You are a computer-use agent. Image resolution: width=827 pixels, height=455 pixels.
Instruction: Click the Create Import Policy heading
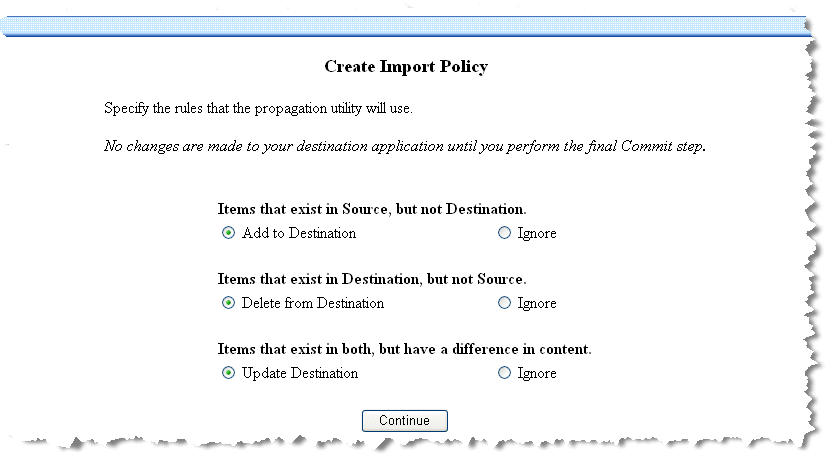[406, 66]
